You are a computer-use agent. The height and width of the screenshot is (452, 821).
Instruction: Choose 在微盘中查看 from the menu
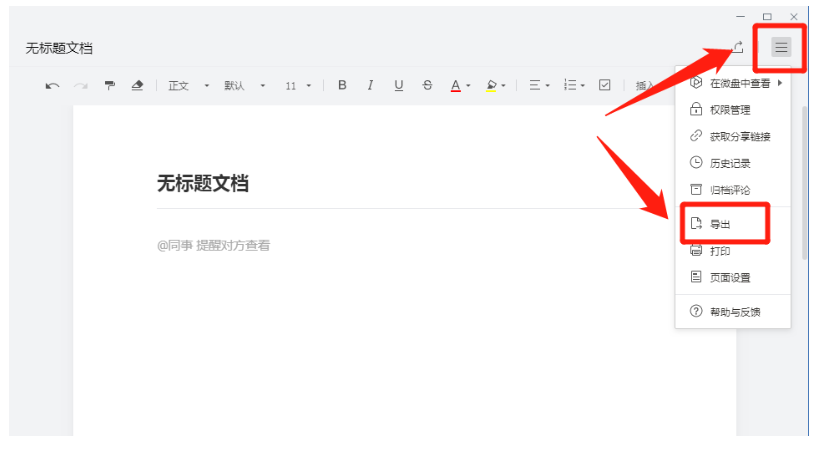[x=735, y=83]
